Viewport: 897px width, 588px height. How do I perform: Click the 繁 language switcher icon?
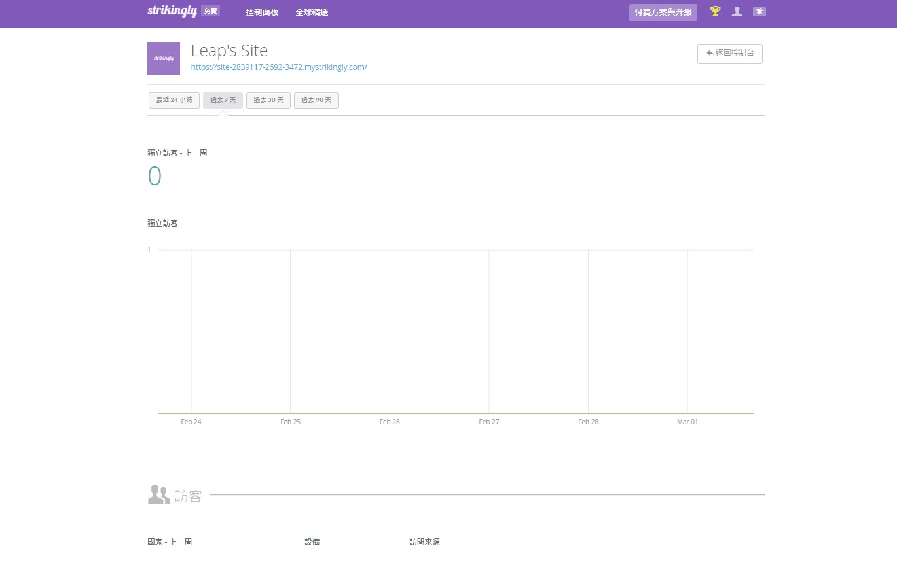tap(760, 12)
